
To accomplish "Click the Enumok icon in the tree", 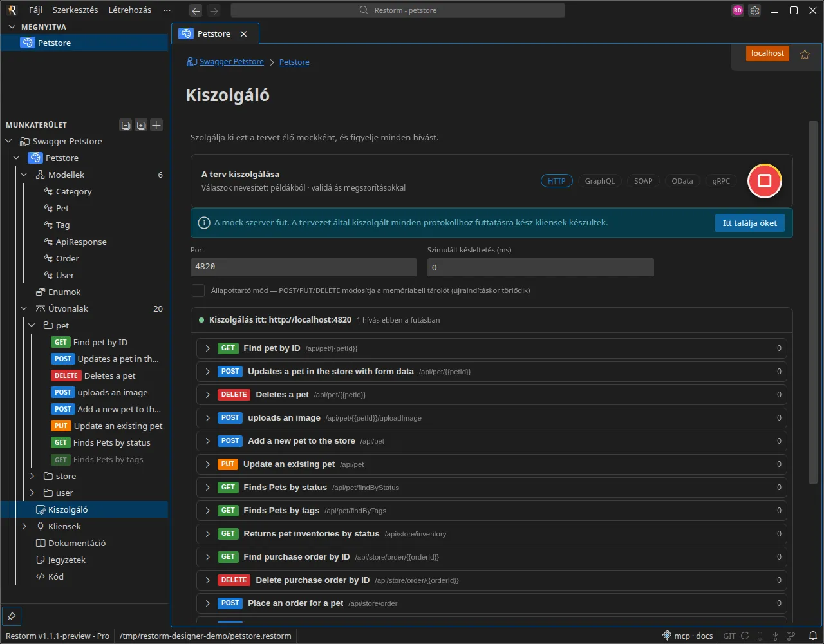I will tap(41, 292).
